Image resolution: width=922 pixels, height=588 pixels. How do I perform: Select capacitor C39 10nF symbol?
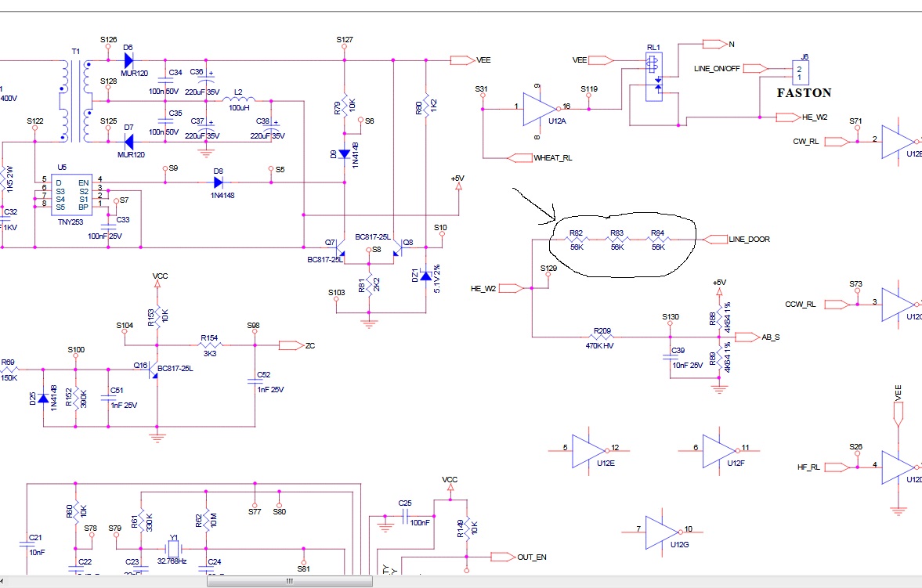point(670,356)
